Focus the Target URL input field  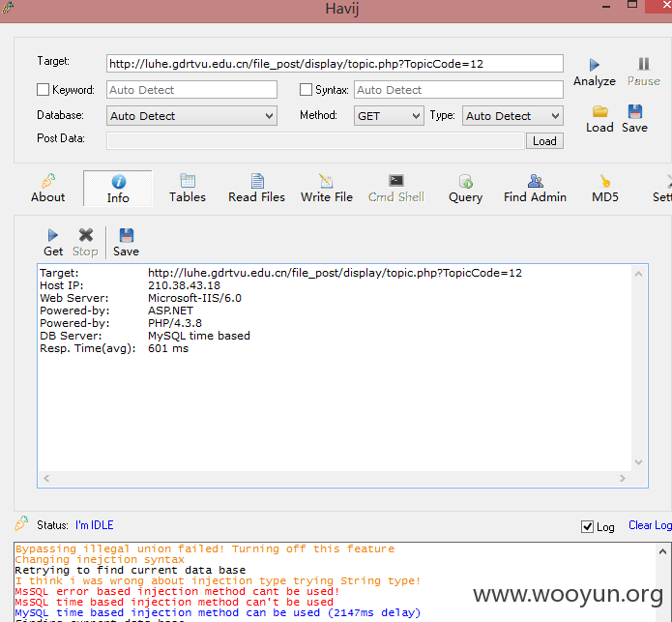click(x=335, y=64)
